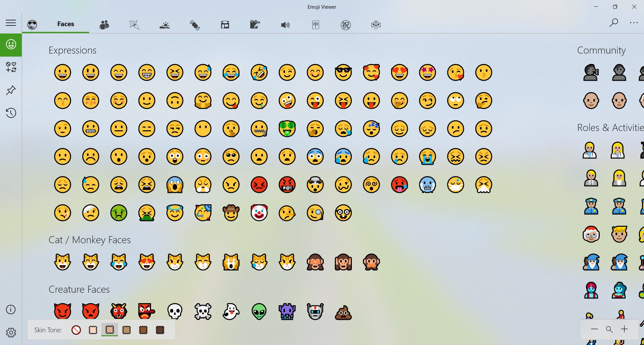Pick the see-no-evil monkey emoji

315,262
